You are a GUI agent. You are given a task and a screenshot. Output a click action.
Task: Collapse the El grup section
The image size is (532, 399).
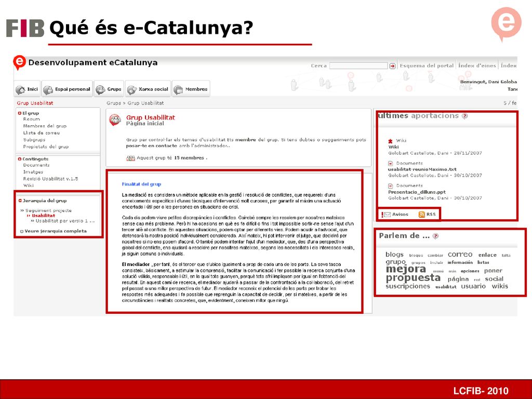20,113
